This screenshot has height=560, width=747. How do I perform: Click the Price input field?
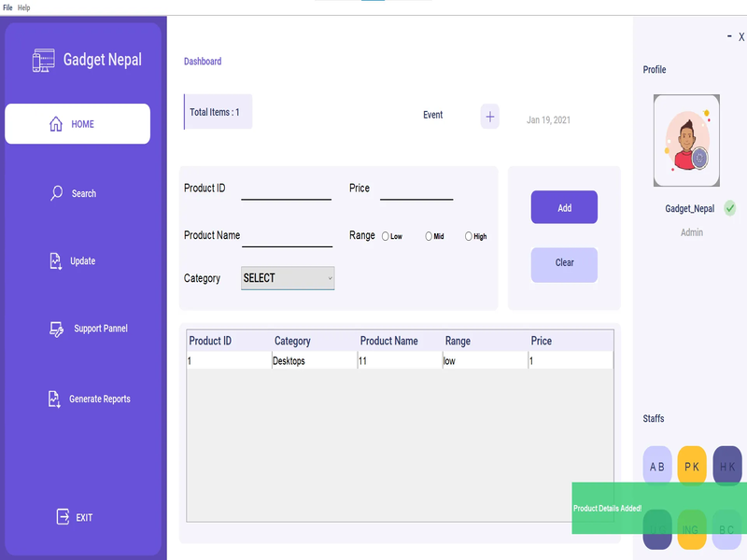[x=416, y=189]
